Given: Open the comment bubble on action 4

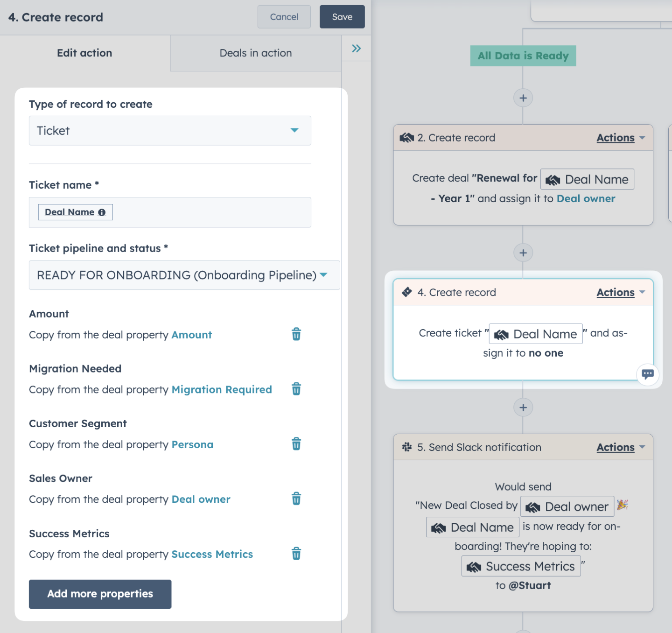Looking at the screenshot, I should [648, 374].
